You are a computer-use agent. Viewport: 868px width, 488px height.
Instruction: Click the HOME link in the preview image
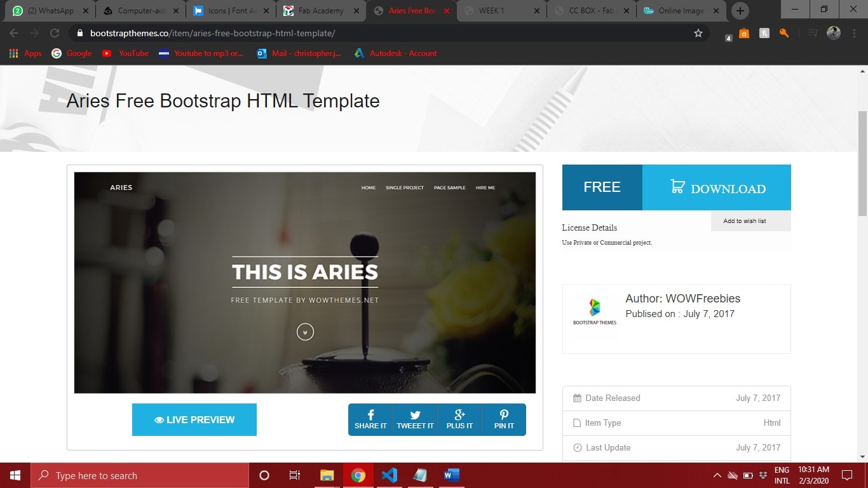(x=369, y=187)
